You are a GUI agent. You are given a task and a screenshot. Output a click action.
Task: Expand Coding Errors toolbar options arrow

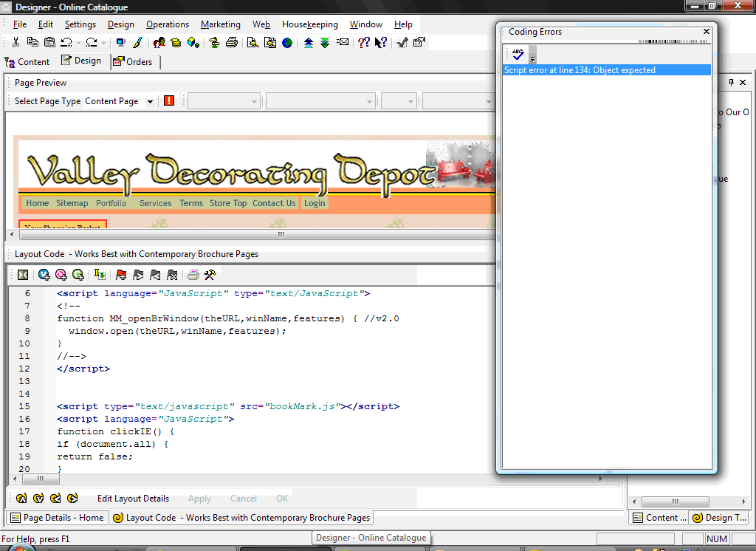pos(532,57)
